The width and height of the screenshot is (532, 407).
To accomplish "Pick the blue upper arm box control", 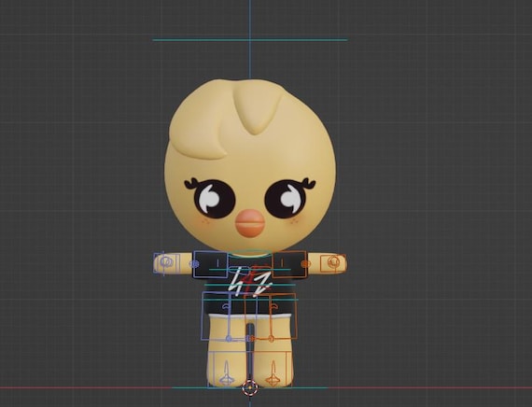I will pyautogui.click(x=211, y=264).
